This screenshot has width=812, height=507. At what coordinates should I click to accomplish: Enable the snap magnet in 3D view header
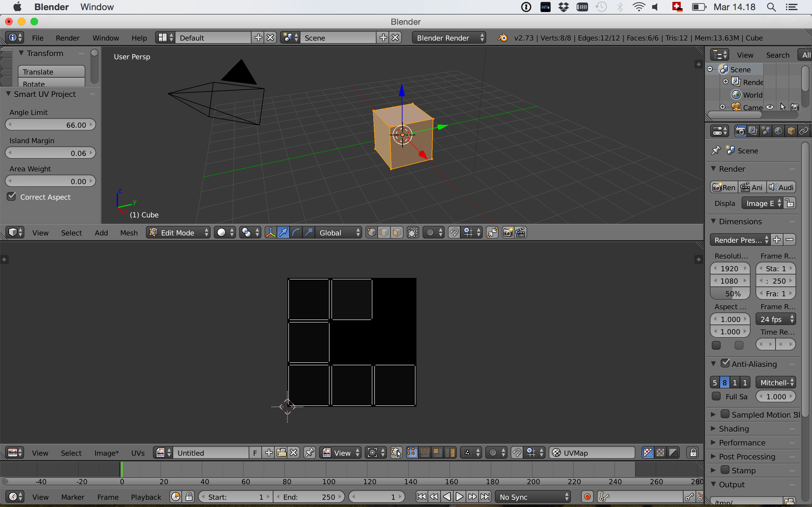tap(453, 232)
